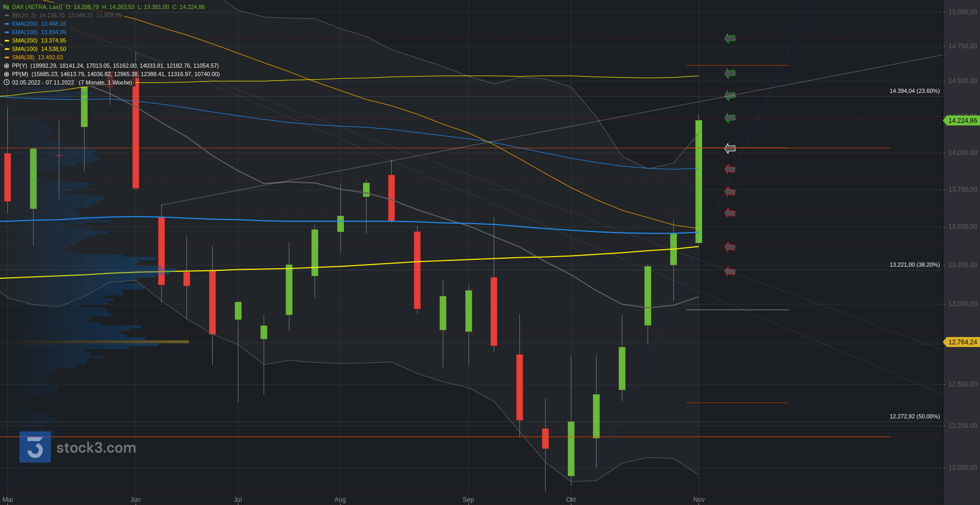Click the DAX (XETRA, Last) instrument title
The width and height of the screenshot is (980, 505).
pyautogui.click(x=37, y=7)
